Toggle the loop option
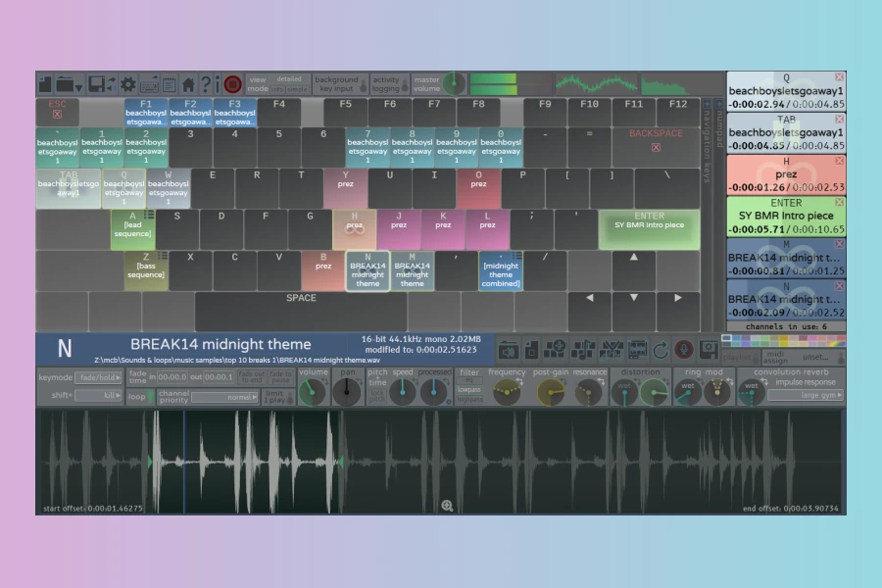 [136, 397]
